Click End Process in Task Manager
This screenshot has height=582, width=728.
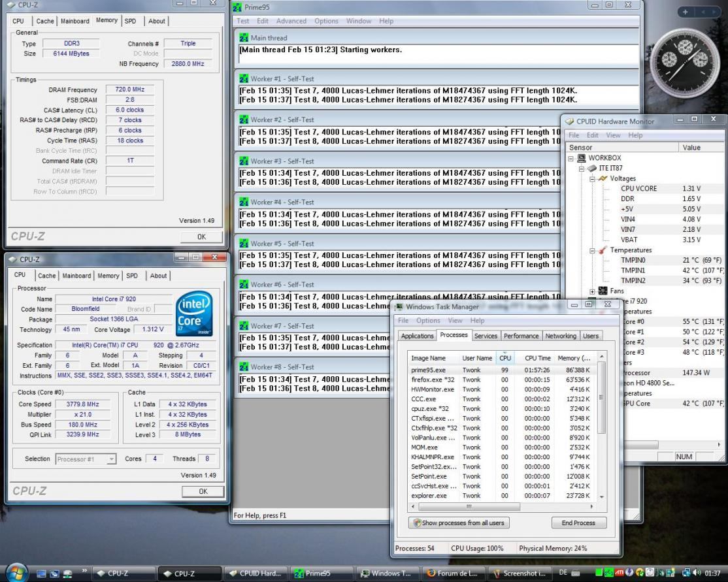[x=578, y=523]
